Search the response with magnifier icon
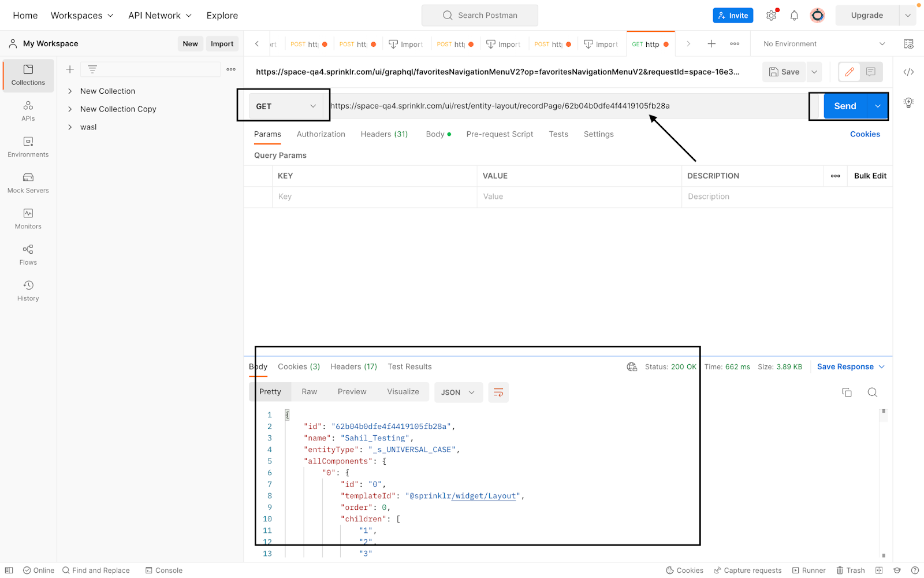Image resolution: width=924 pixels, height=578 pixels. tap(873, 392)
